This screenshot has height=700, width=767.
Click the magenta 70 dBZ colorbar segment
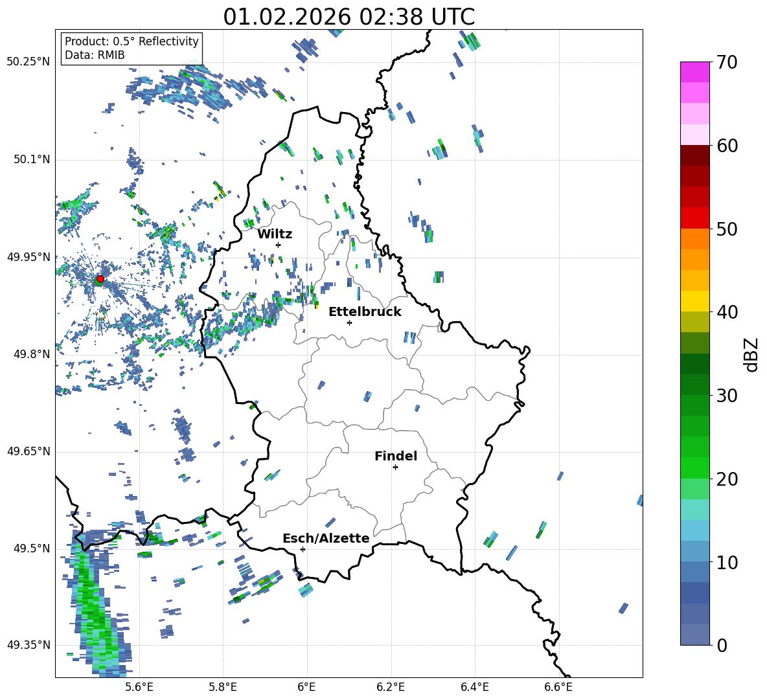tap(694, 72)
